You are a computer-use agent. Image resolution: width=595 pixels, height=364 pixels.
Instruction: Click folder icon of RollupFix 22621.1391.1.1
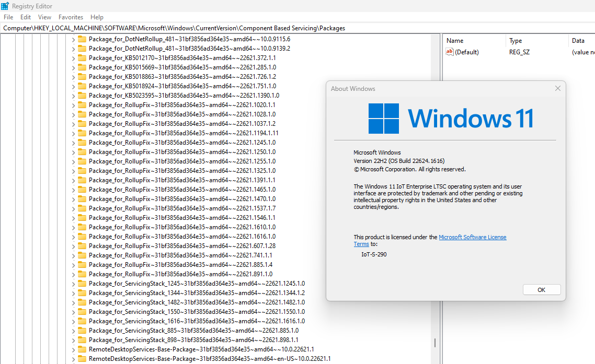[82, 180]
